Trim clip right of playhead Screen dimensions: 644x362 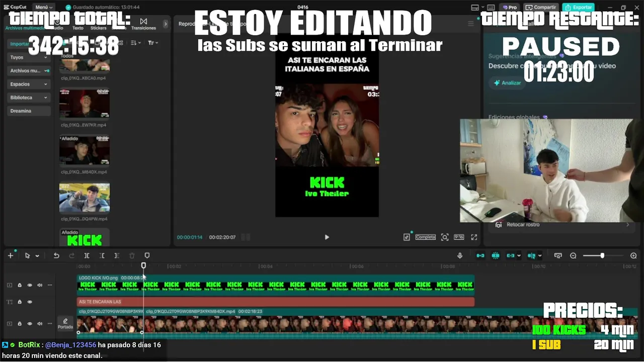(117, 255)
